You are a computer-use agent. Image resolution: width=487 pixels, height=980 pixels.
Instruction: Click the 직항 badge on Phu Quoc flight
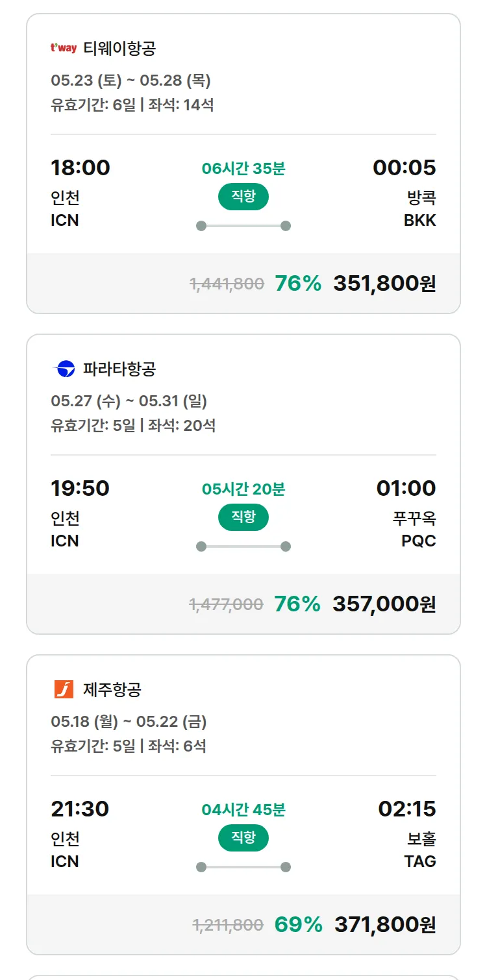coord(243,517)
